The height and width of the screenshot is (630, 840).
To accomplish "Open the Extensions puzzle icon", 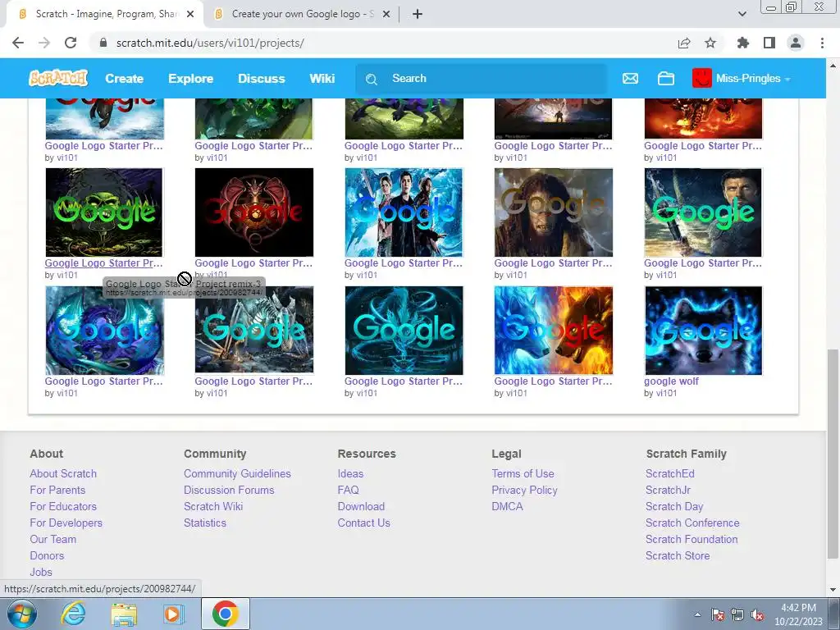I will pos(742,43).
